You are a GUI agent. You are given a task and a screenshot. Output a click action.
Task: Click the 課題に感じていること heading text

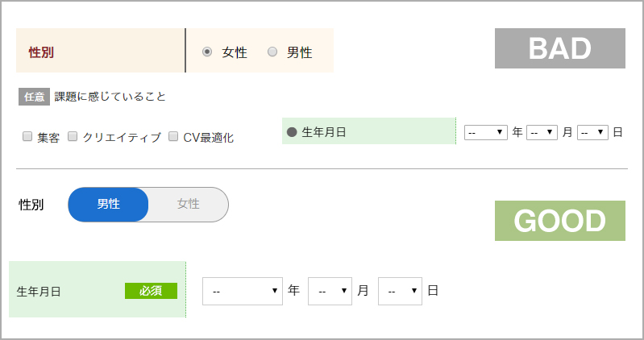click(x=110, y=97)
